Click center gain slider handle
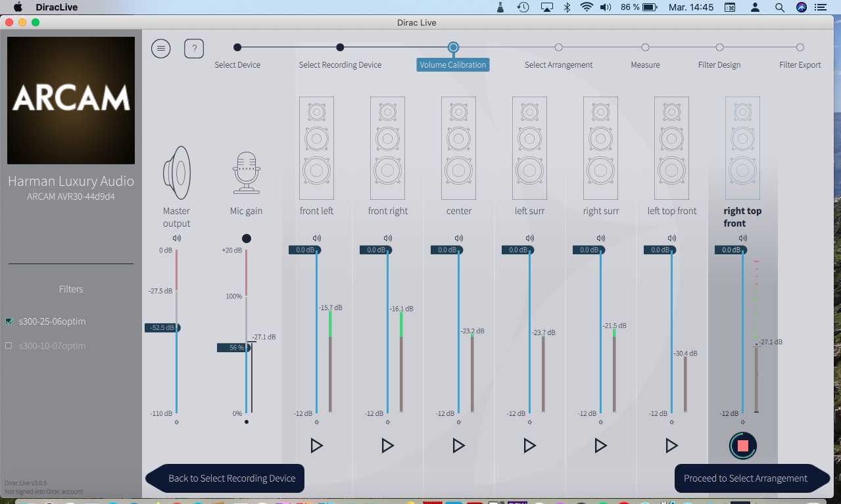Screen dimensions: 841x504 (x=446, y=250)
